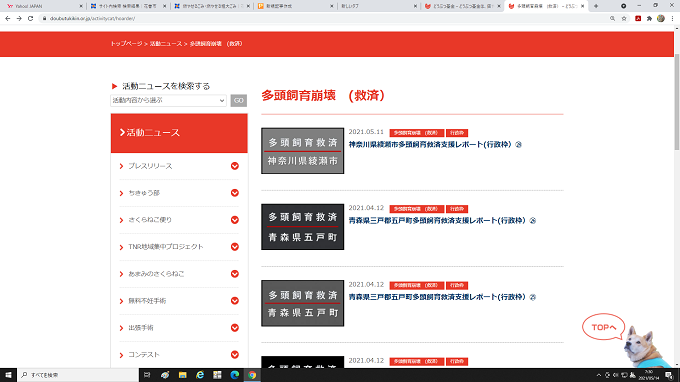Open さくらねこ便り sidebar link
Image resolution: width=680 pixels, height=382 pixels.
(150, 220)
